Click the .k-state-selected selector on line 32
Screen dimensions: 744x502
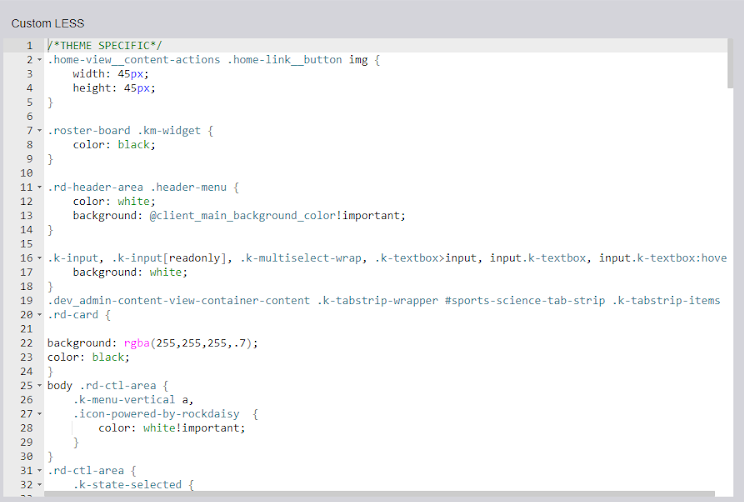(x=127, y=485)
